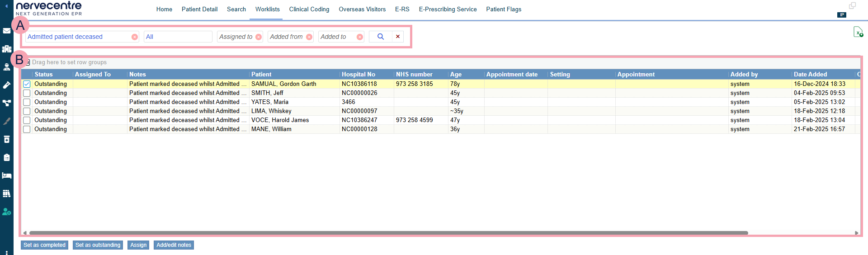Screen dimensions: 868x255
Task: Collapse the left sidebar arrow
Action: pyautogui.click(x=6, y=6)
